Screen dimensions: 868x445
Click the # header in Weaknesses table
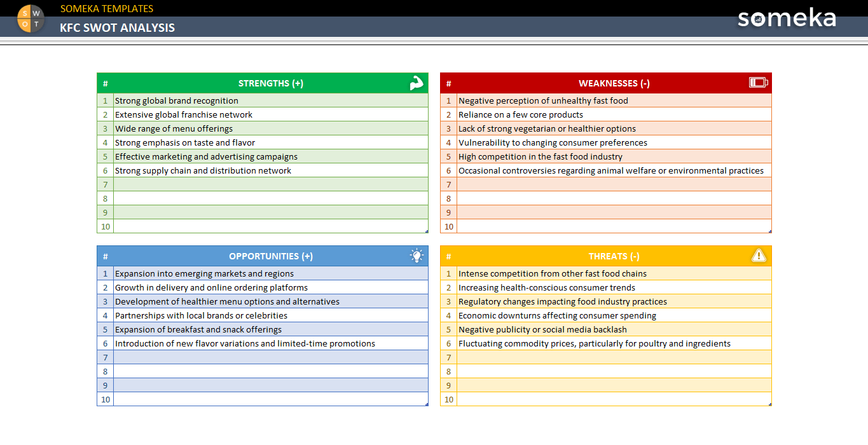click(449, 83)
